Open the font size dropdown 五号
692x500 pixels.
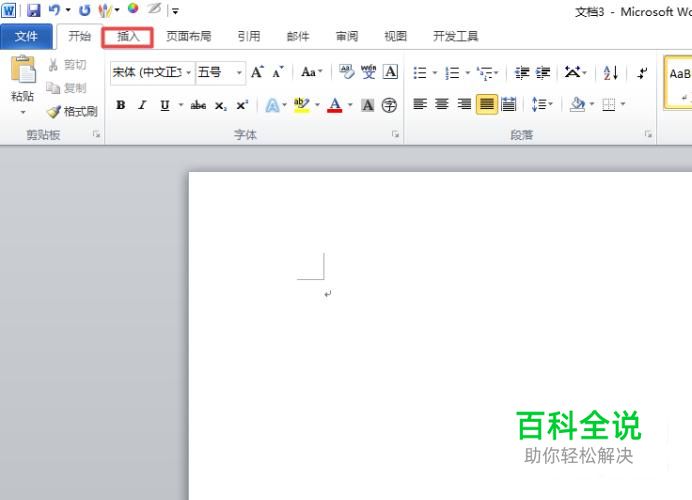pyautogui.click(x=220, y=72)
